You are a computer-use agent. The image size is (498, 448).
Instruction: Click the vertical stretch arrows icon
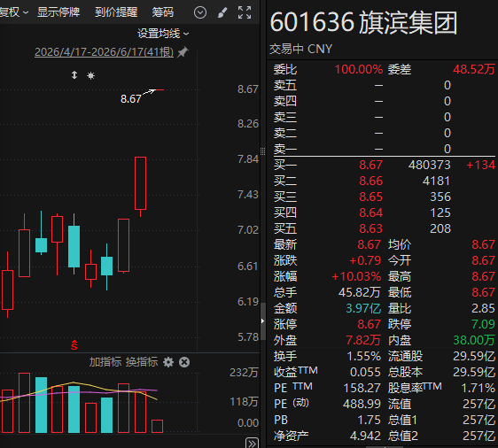pos(74,75)
